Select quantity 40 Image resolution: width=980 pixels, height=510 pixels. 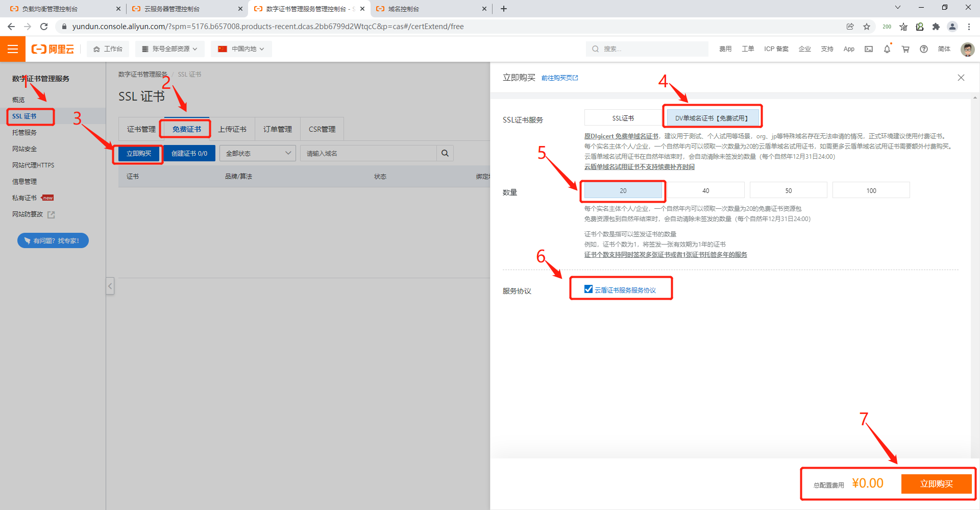(x=706, y=190)
